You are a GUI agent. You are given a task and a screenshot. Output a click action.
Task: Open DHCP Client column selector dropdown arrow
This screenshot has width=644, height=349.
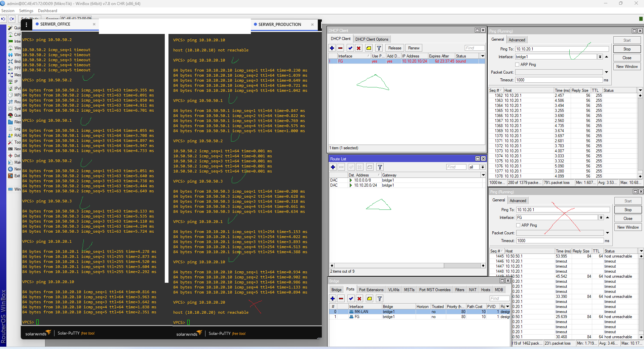coord(483,56)
